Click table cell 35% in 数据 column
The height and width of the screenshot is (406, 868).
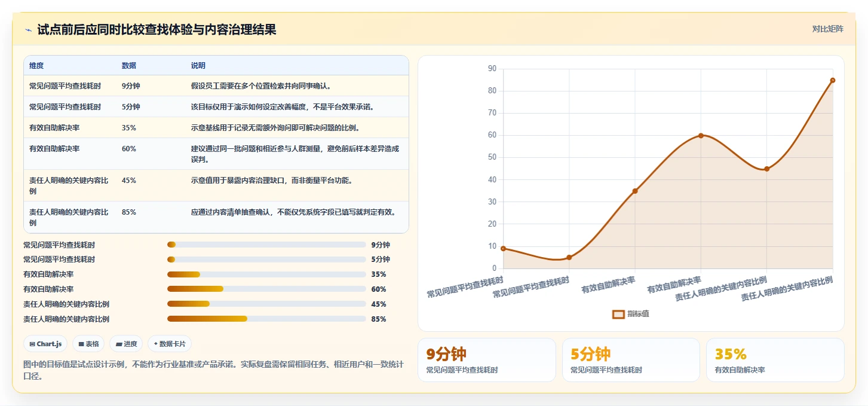point(129,128)
